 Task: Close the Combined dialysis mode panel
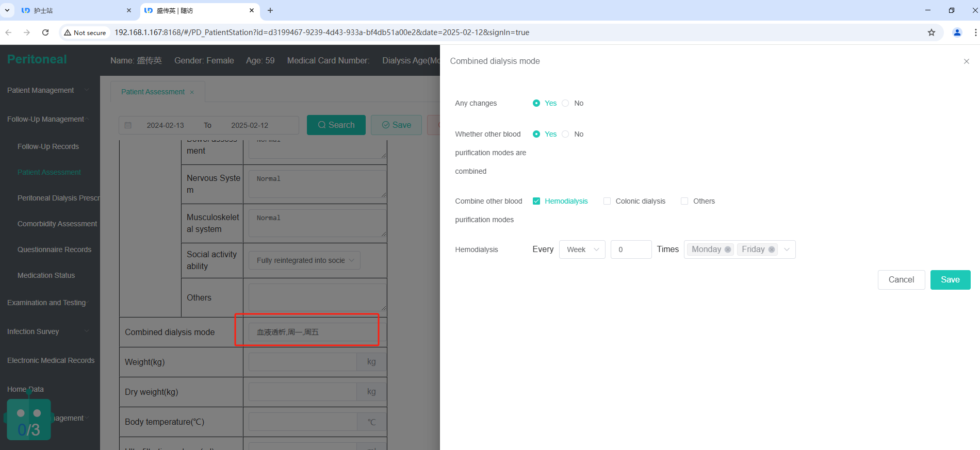[x=966, y=61]
